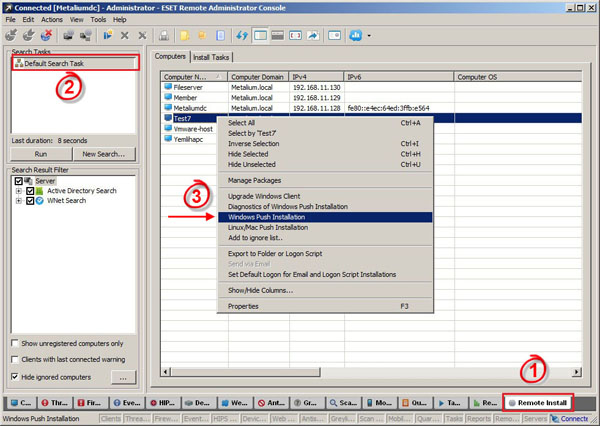Choose Windows Push Installation from context menu
This screenshot has height=426, width=600.
pyautogui.click(x=325, y=217)
